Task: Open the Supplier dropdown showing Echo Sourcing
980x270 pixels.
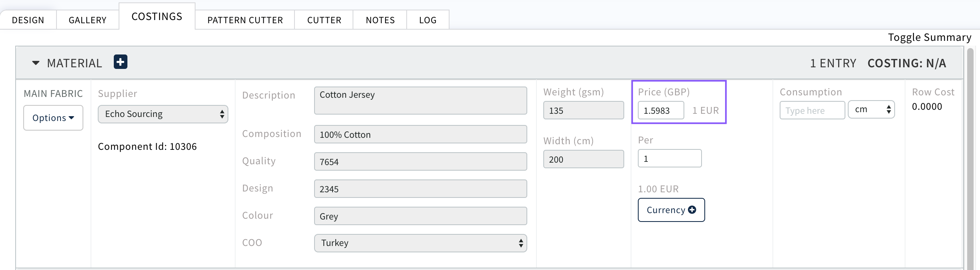Action: (x=163, y=114)
